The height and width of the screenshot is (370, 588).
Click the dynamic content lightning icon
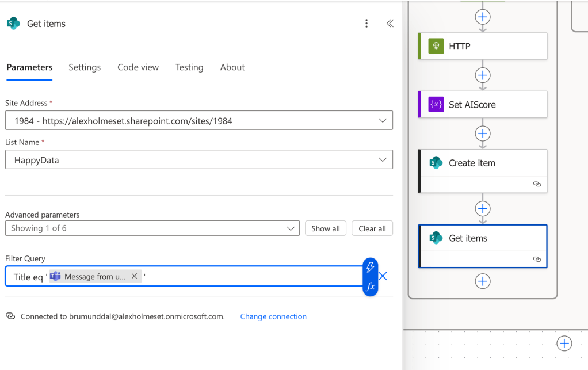point(371,267)
